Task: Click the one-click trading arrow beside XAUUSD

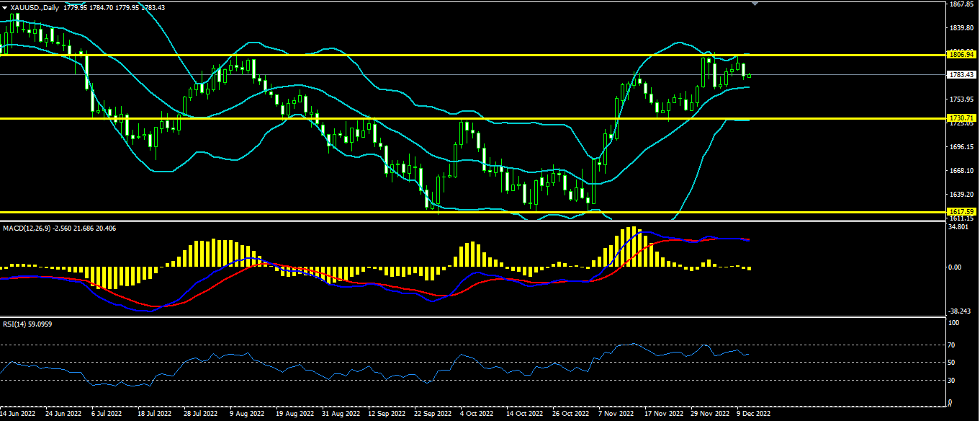Action: [4, 7]
